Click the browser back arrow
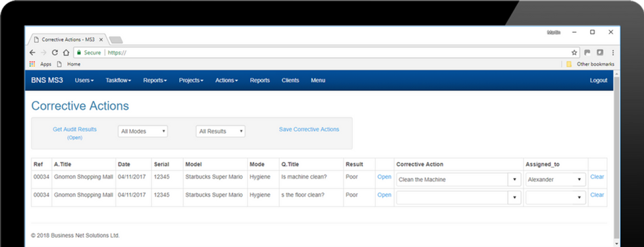Screen dimensions: 644x247 (32, 53)
